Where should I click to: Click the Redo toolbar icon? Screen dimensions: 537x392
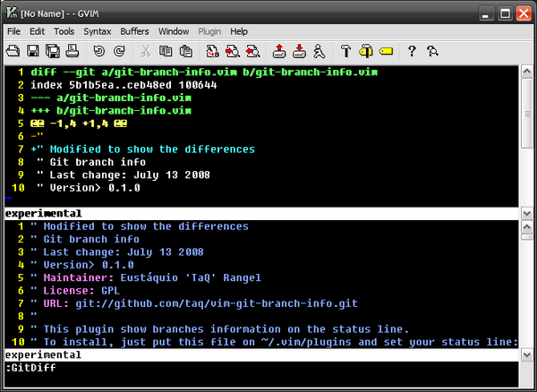click(x=119, y=51)
